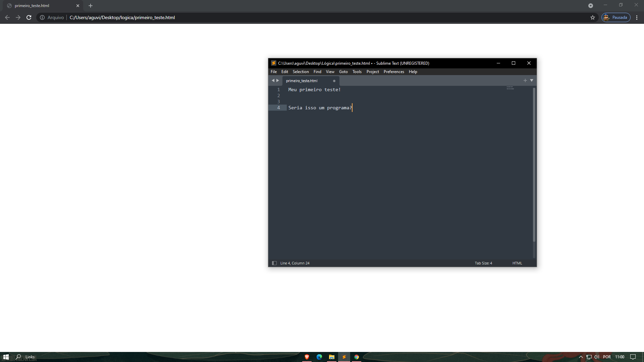Open the Tools menu
Screen dimensions: 644x362
(357, 72)
